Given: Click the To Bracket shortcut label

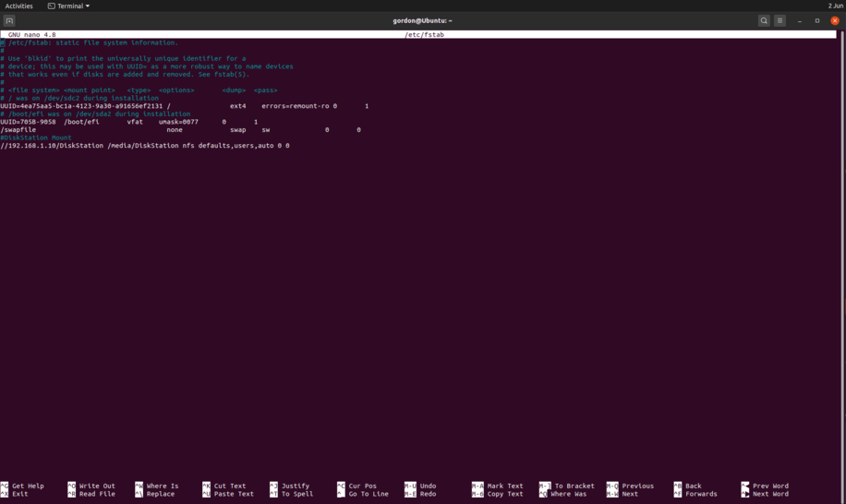Looking at the screenshot, I should pyautogui.click(x=574, y=486).
